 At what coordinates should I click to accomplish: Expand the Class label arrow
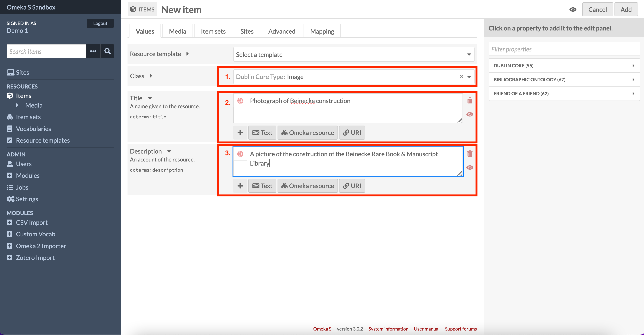click(151, 76)
